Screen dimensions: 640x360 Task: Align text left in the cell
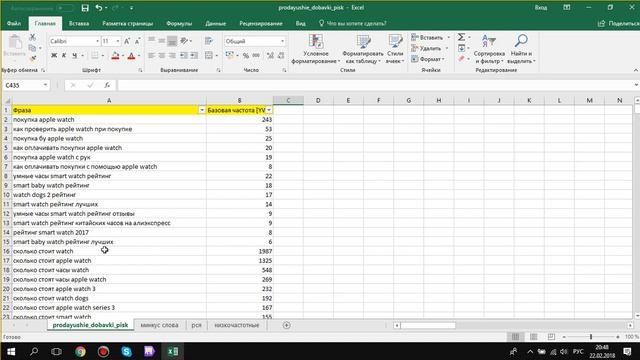point(151,56)
